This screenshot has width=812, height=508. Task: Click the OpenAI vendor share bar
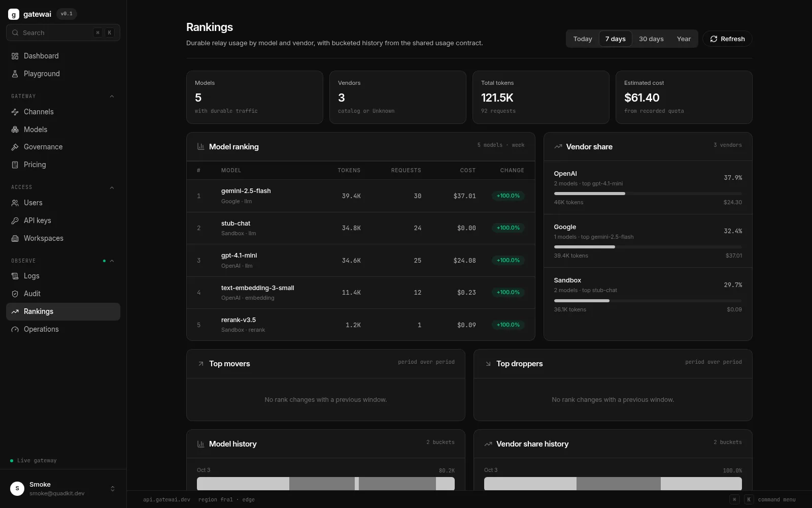click(x=648, y=194)
